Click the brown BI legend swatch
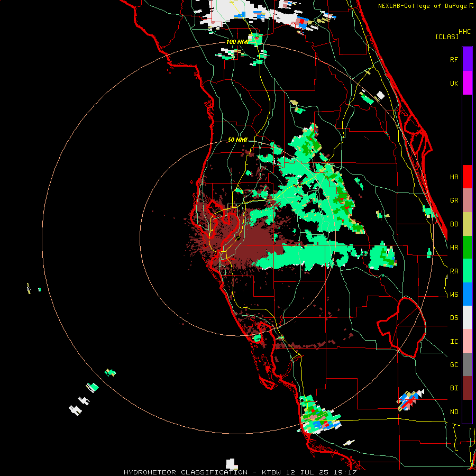The width and height of the screenshot is (476, 476). pos(467,388)
